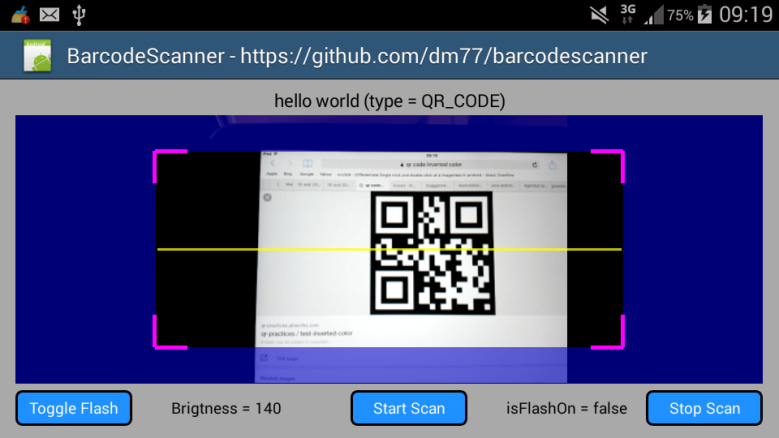This screenshot has height=438, width=779.
Task: Tap the signal strength bars icon
Action: [654, 15]
